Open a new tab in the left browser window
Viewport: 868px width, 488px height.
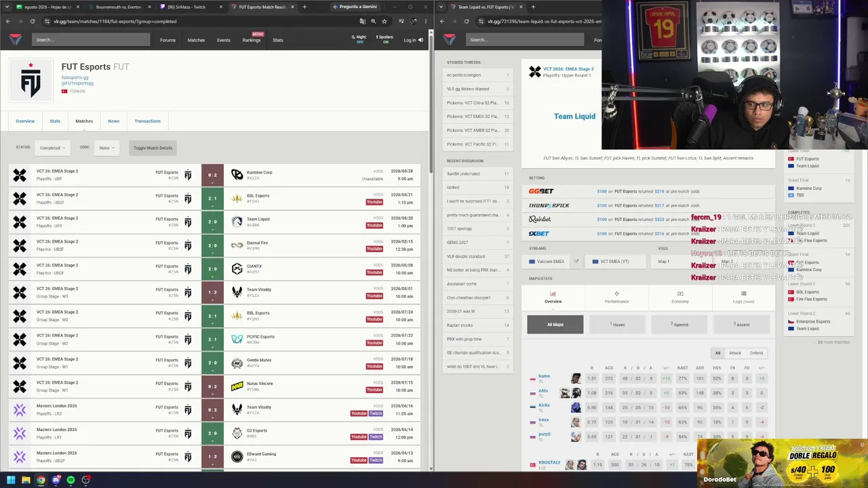pyautogui.click(x=304, y=7)
